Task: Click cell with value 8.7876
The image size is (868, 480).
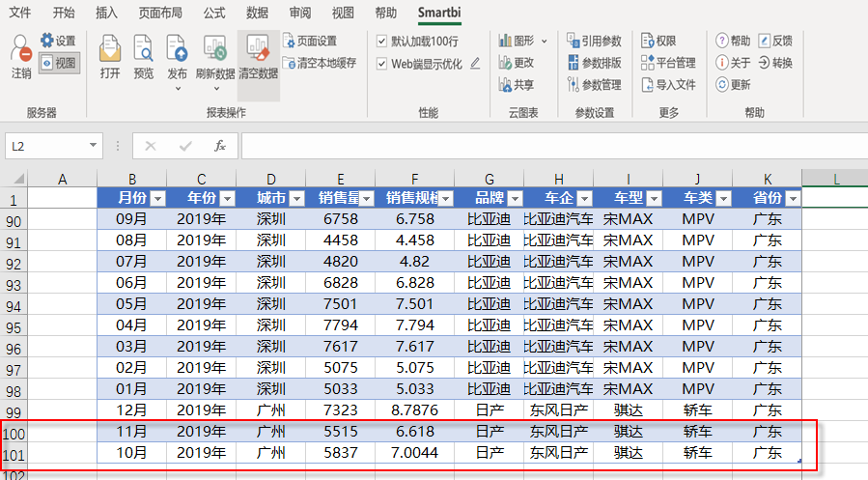Action: 414,410
